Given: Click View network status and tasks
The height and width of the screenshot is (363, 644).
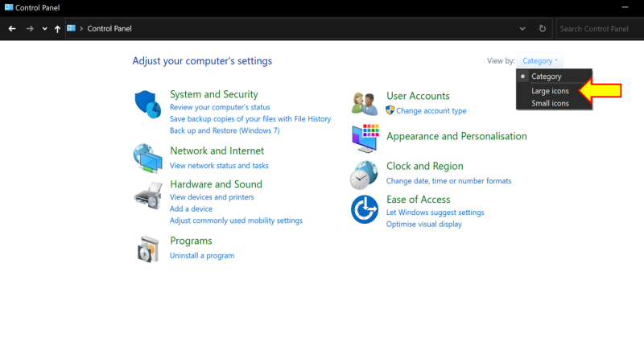Looking at the screenshot, I should 219,166.
